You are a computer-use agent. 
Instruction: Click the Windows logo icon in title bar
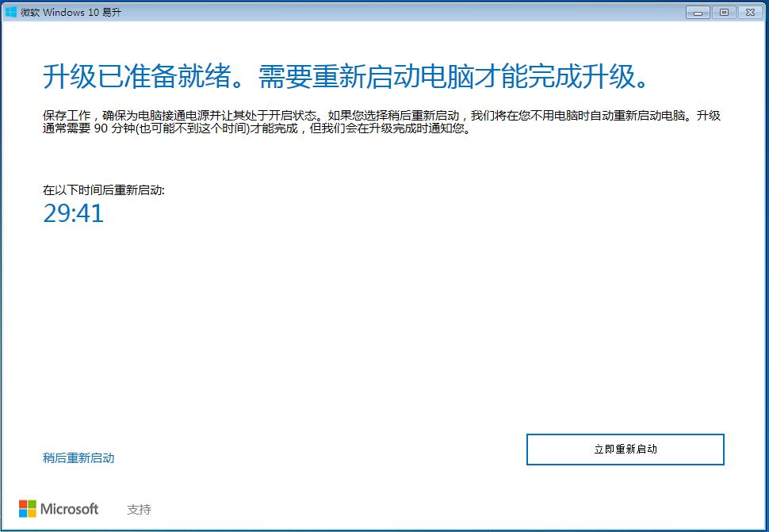pyautogui.click(x=11, y=11)
